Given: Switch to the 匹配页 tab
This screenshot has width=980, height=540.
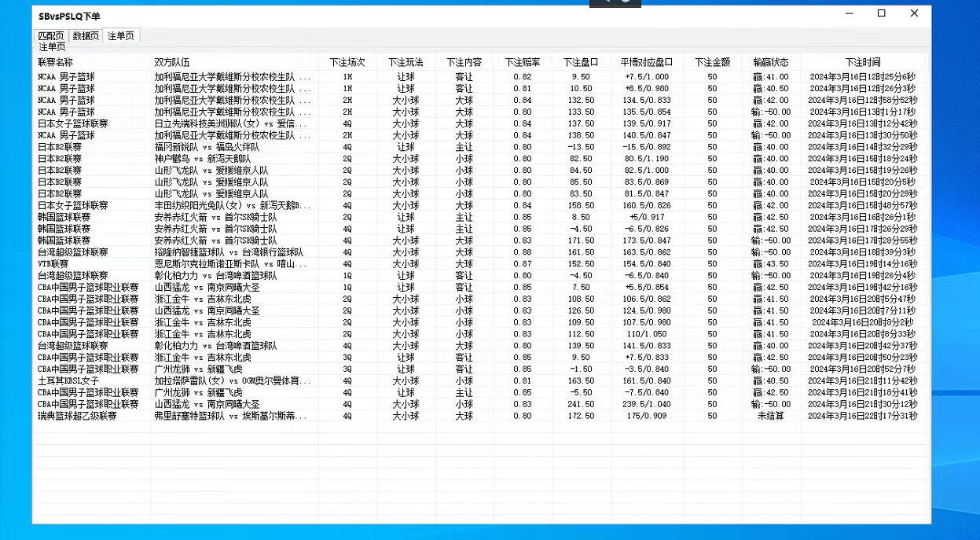Looking at the screenshot, I should click(x=50, y=35).
